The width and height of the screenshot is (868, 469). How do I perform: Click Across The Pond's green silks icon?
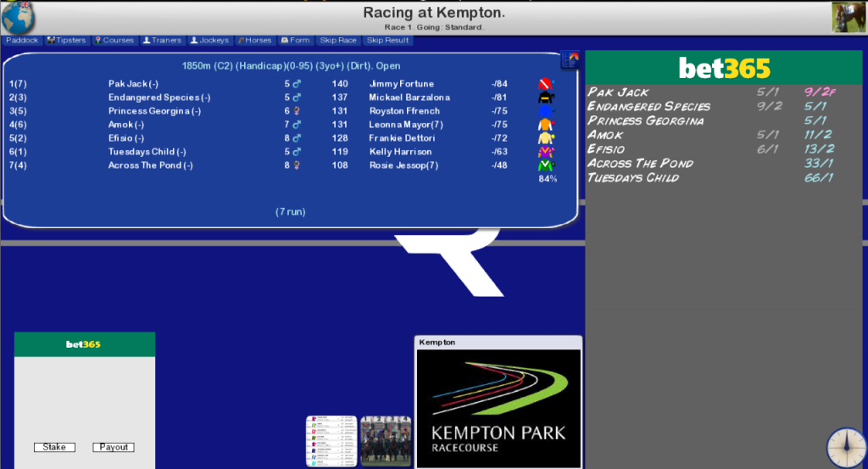[546, 165]
